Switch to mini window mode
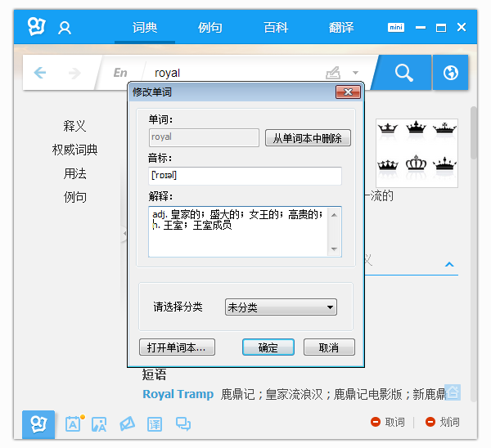Viewport: 491px width, 448px height. point(396,28)
